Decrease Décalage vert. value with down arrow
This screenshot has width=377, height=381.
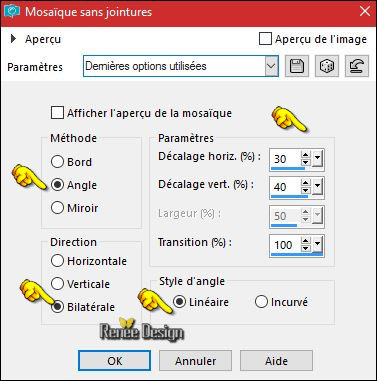305,190
